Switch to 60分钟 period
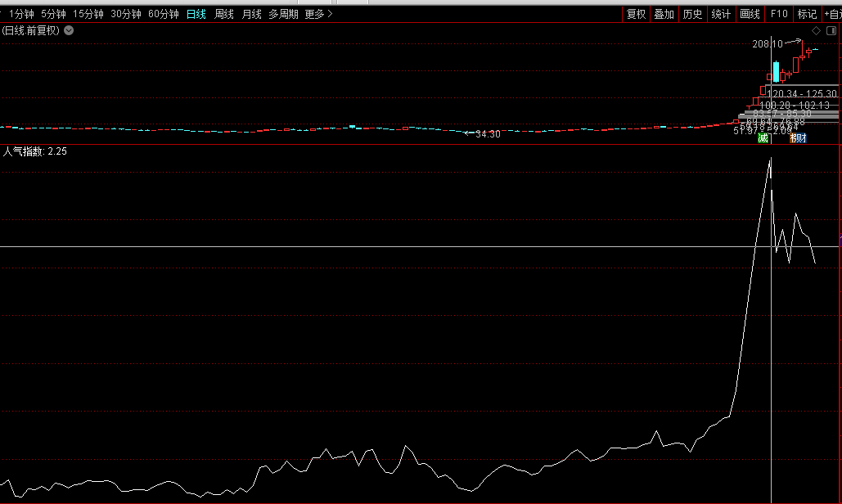The height and width of the screenshot is (504, 842). (x=164, y=14)
